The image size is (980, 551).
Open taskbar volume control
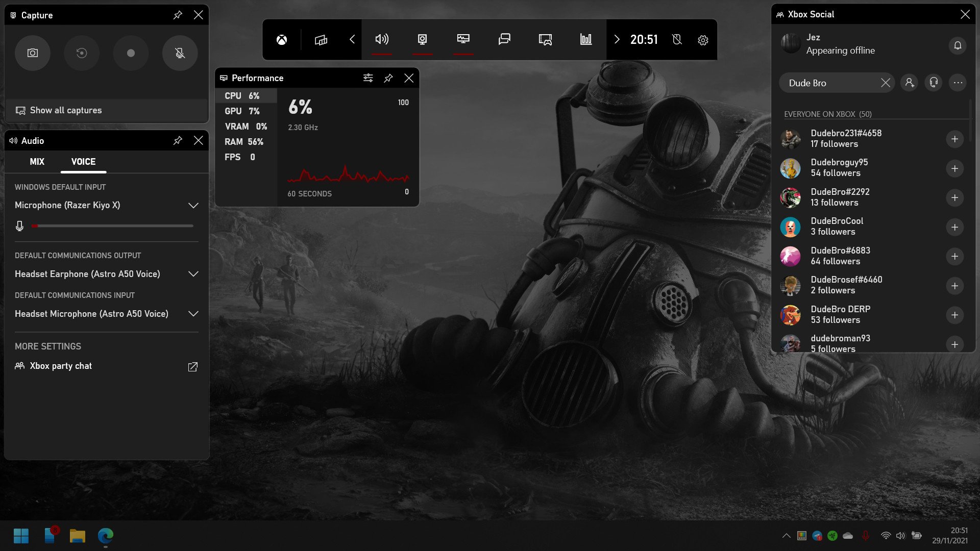click(x=900, y=536)
